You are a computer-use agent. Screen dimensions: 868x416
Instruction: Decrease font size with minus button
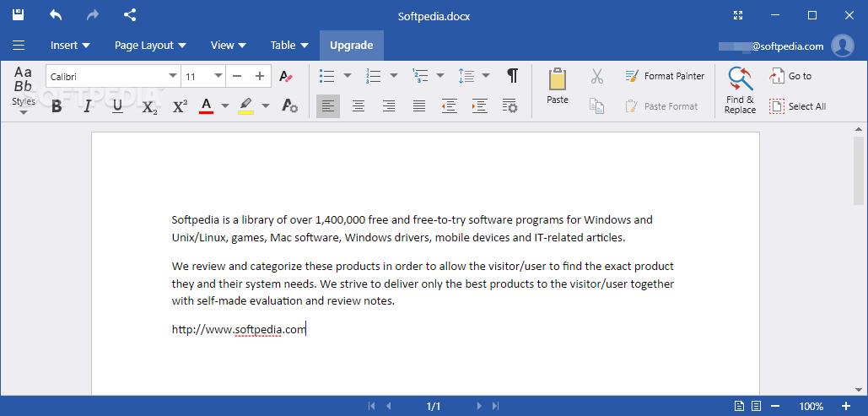237,77
